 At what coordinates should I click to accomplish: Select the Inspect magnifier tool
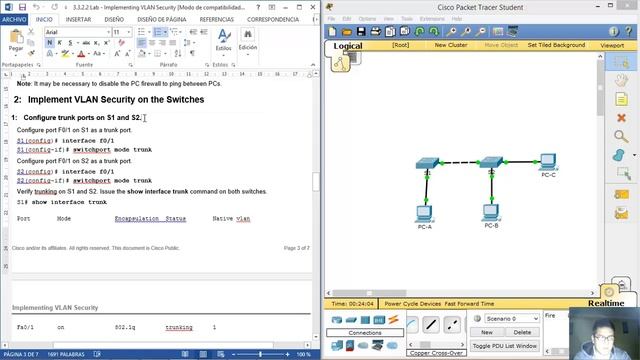[621, 136]
